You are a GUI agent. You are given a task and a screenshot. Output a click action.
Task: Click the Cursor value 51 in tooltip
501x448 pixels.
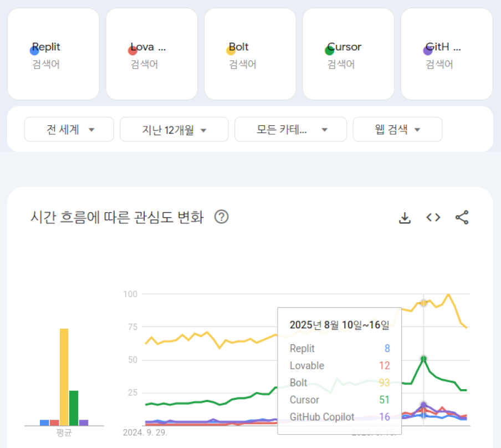point(385,400)
